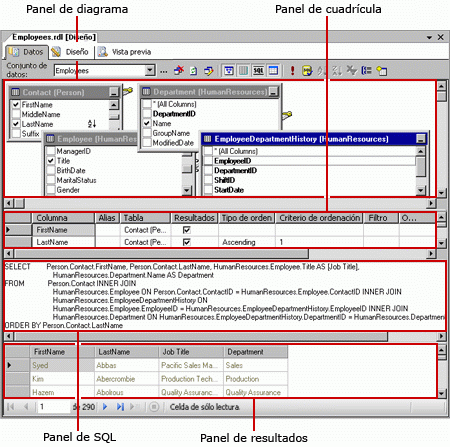Click the new row navigation icon
450x447 pixels.
pos(135,407)
